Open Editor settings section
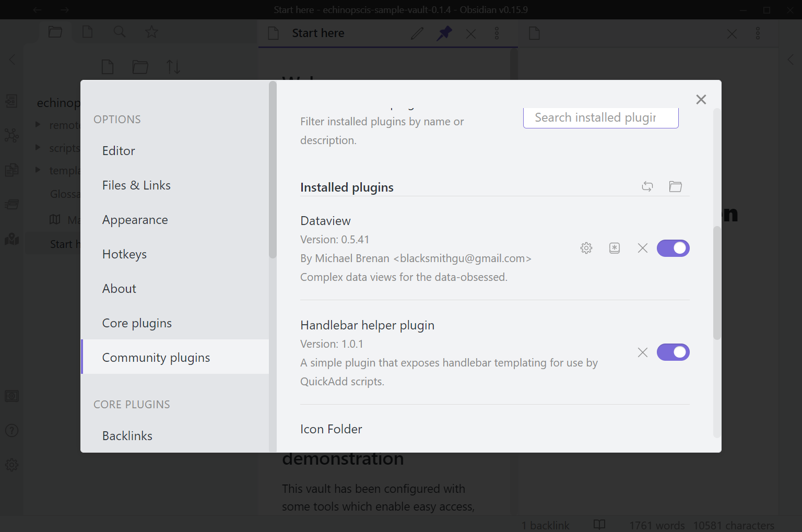The height and width of the screenshot is (532, 802). coord(175,151)
